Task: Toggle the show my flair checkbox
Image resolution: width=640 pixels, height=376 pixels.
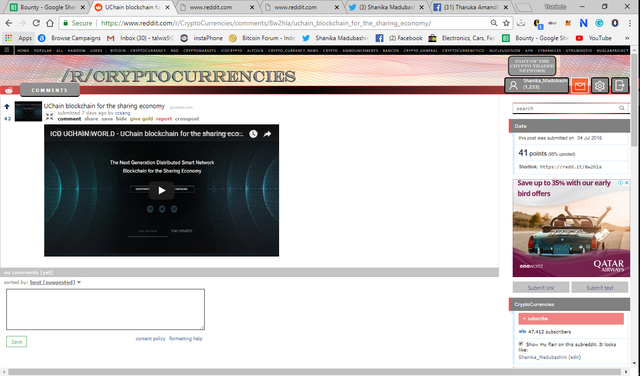Action: 521,344
